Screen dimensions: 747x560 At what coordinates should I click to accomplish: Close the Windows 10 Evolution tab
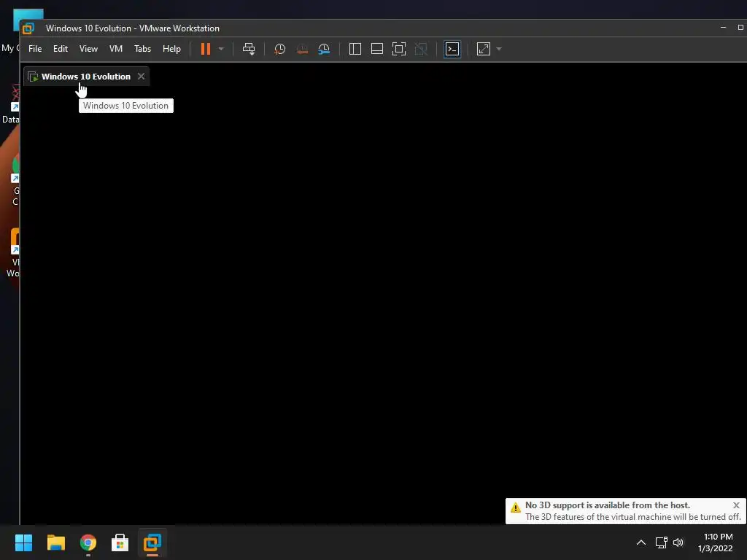(141, 76)
